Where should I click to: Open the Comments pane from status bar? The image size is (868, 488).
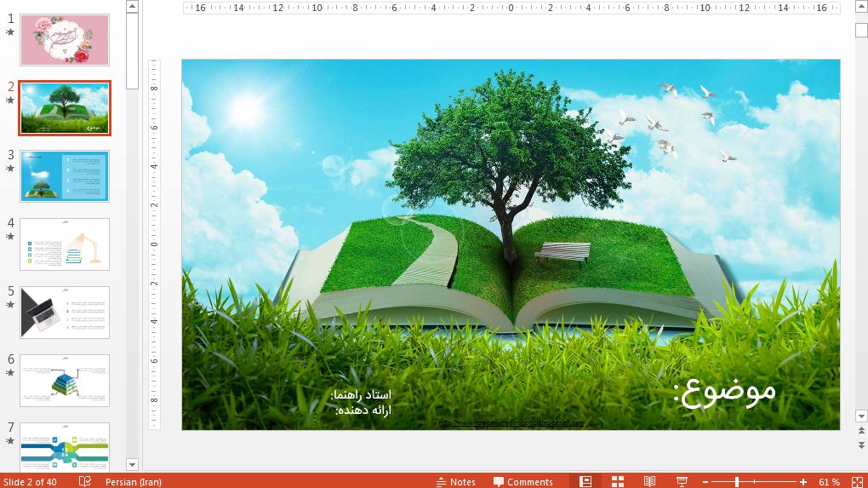click(x=523, y=482)
